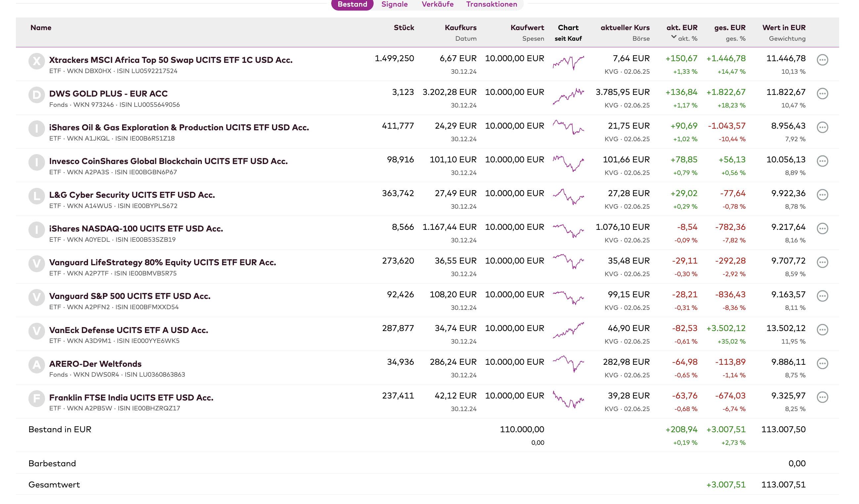
Task: Sort by Wert in EUR column header
Action: tap(784, 27)
